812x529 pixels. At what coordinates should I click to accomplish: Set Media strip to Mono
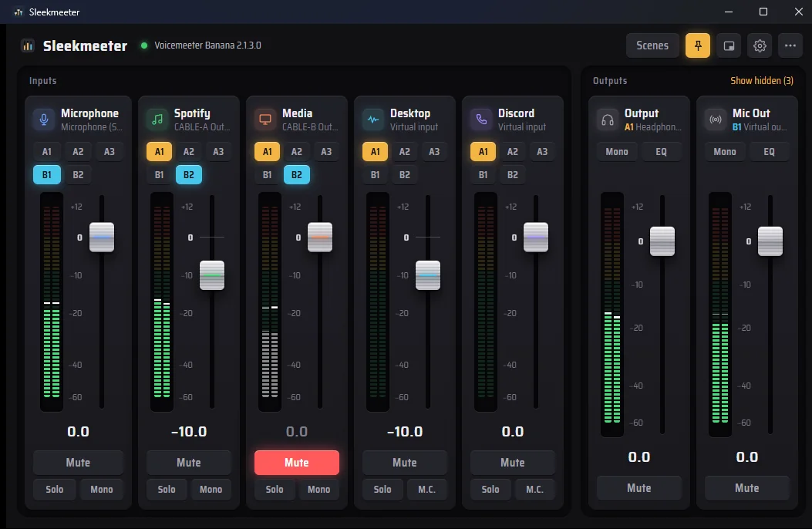(x=319, y=489)
